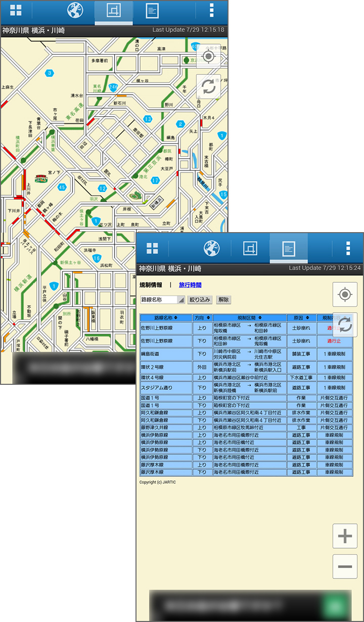
Task: Tap the globe icon on the map screen
Action: pos(76,11)
